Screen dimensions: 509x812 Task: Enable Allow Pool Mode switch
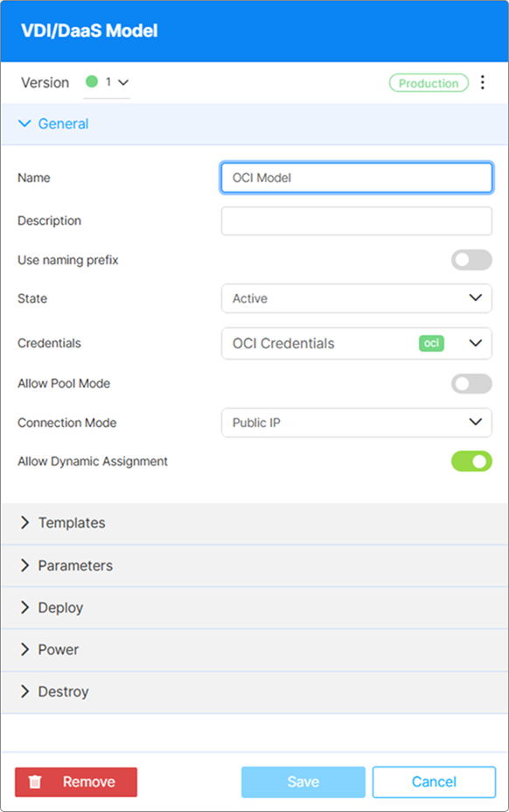471,384
